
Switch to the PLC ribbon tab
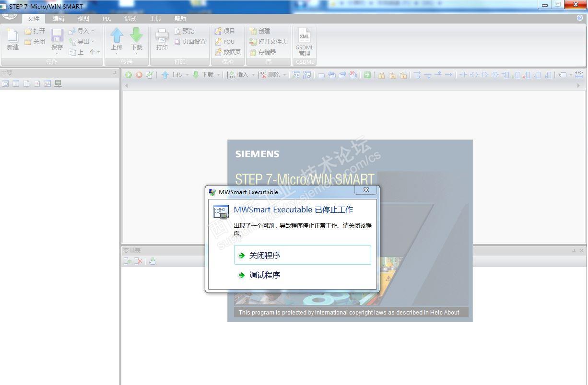click(x=107, y=19)
